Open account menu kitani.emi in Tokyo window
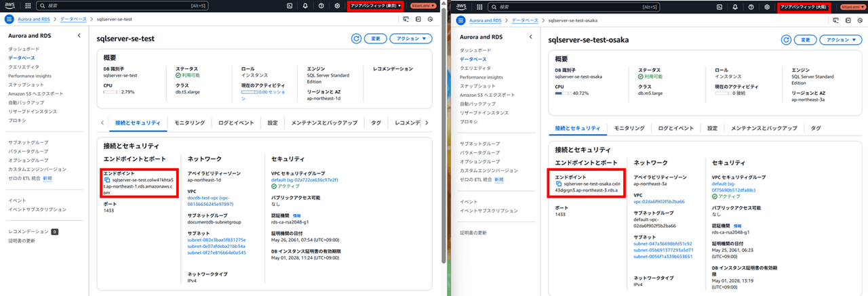 424,5
